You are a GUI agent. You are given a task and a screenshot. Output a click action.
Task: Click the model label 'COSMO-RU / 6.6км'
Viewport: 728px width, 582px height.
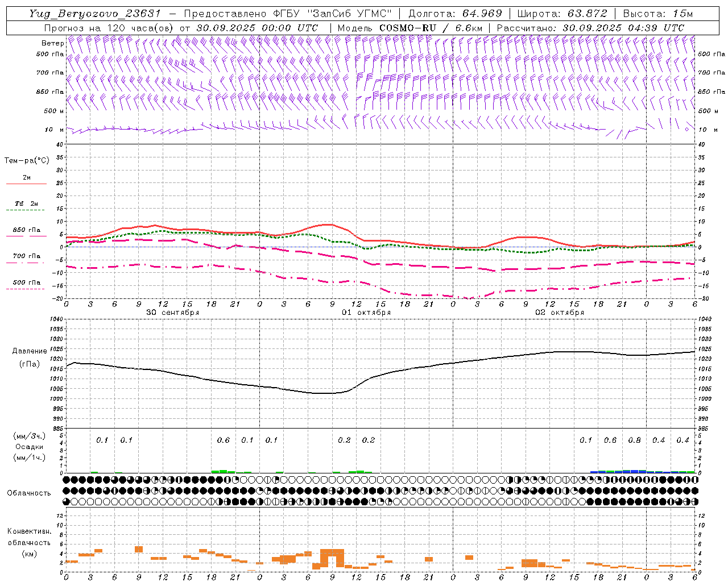[431, 28]
